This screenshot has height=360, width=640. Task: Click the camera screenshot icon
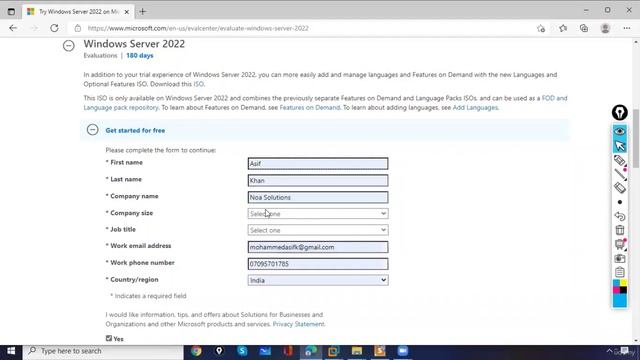[x=620, y=258]
